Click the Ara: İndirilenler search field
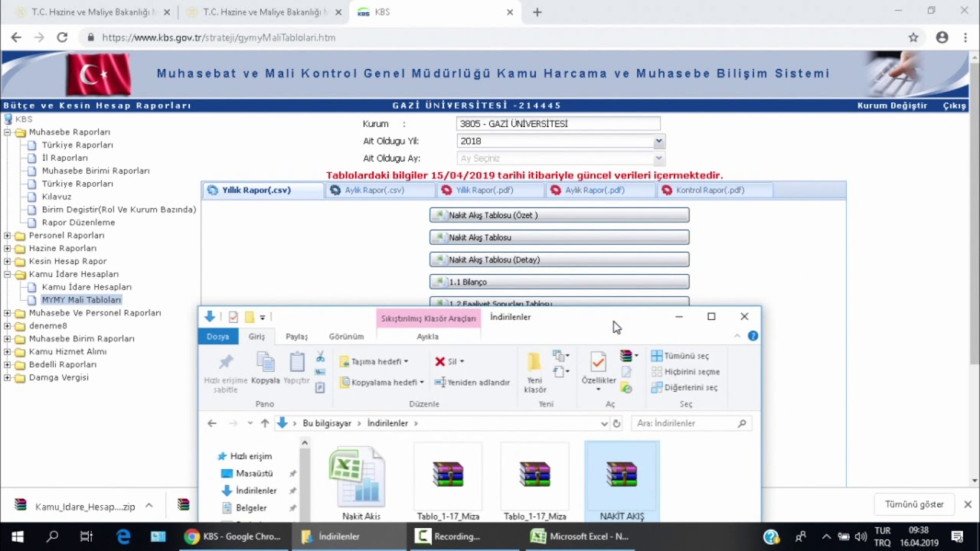 pyautogui.click(x=691, y=423)
